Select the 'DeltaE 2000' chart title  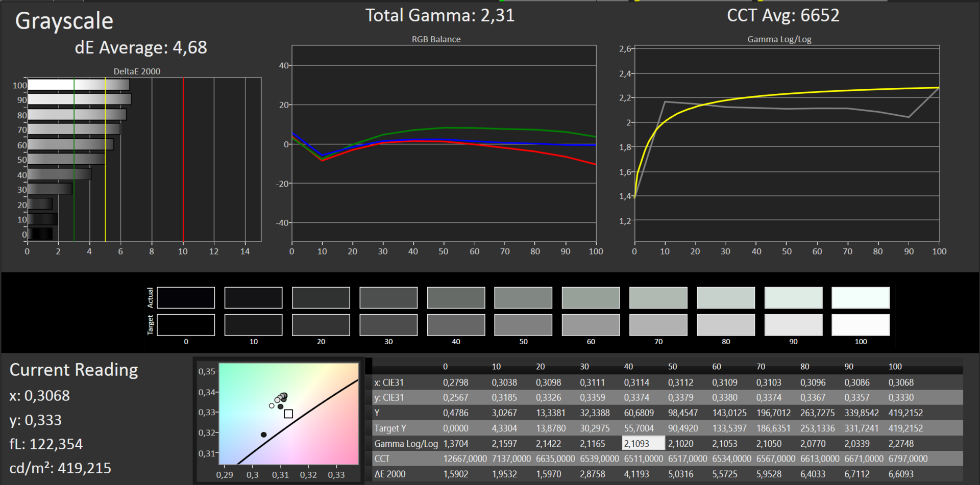coord(137,71)
